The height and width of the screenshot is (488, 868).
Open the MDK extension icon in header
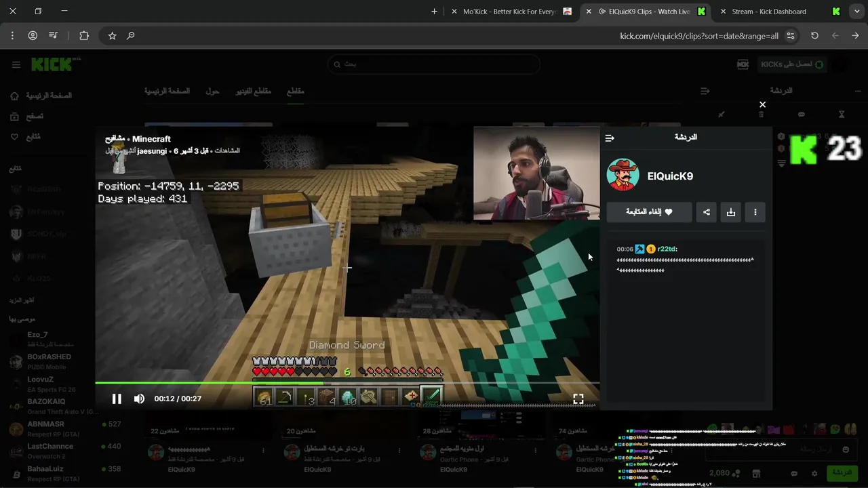(x=743, y=64)
